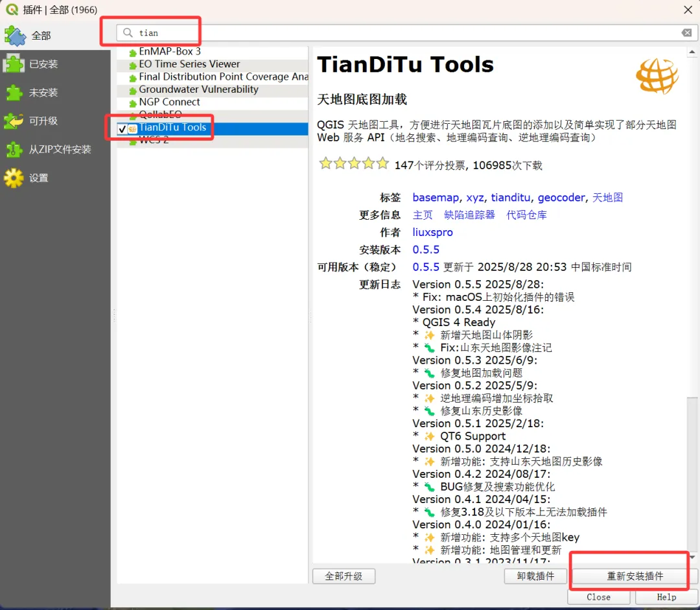
Task: Click the magnifier icon in search box
Action: coord(128,32)
